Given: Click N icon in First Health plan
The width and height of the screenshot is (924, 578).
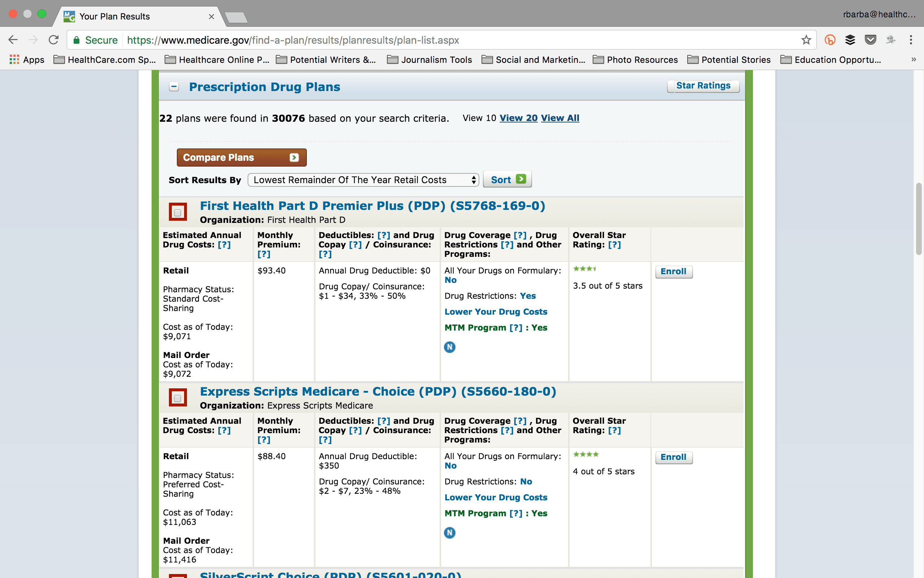Looking at the screenshot, I should [x=449, y=347].
